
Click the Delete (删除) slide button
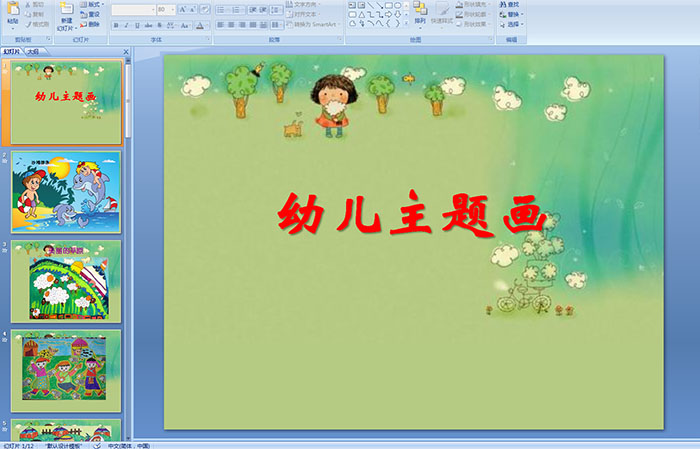pos(90,24)
